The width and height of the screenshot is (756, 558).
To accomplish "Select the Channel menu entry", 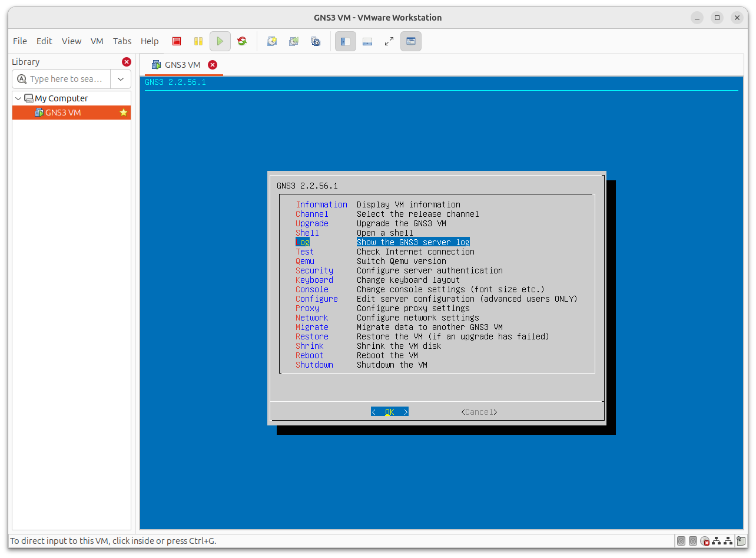I will (312, 214).
